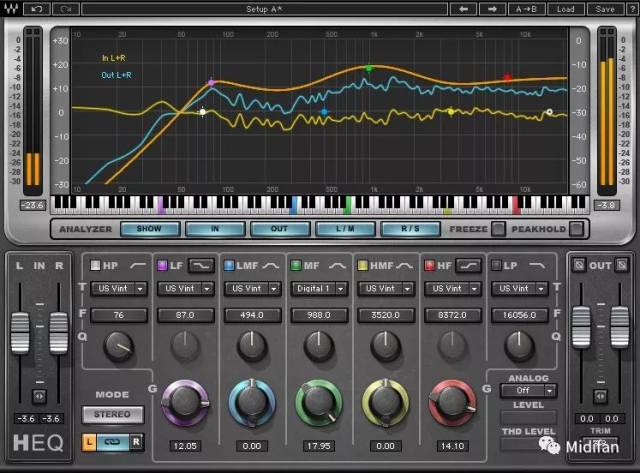Open LMF band type dropdown
This screenshot has height=473, width=640.
(252, 289)
